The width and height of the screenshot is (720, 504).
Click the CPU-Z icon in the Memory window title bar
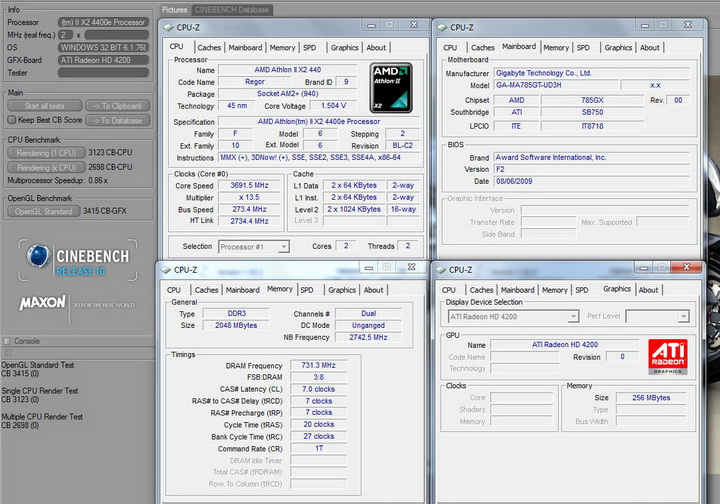coord(165,269)
